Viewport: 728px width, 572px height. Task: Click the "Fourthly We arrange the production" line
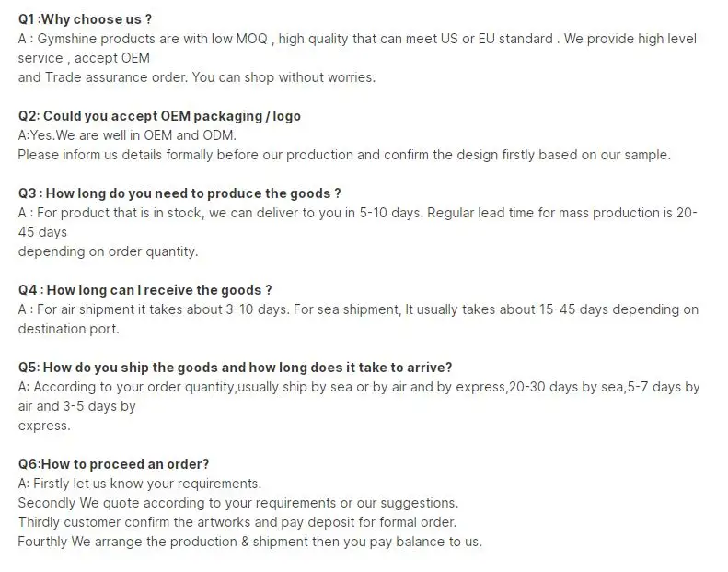click(x=249, y=542)
